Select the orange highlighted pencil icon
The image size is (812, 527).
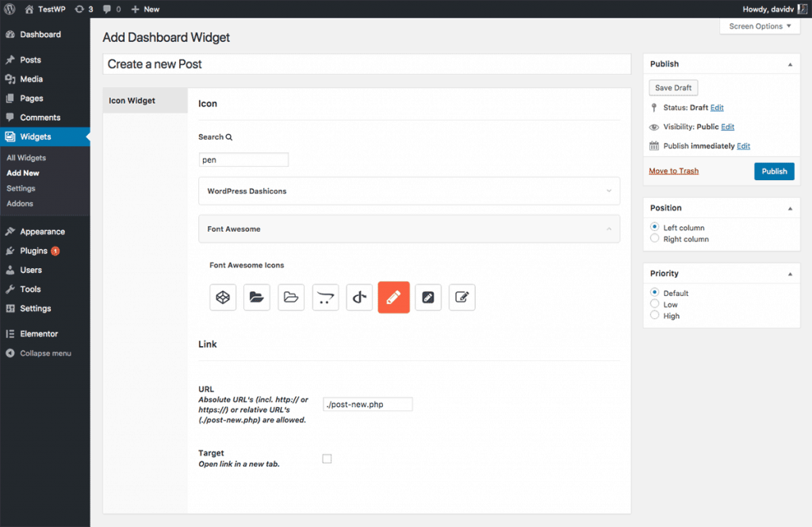[393, 297]
